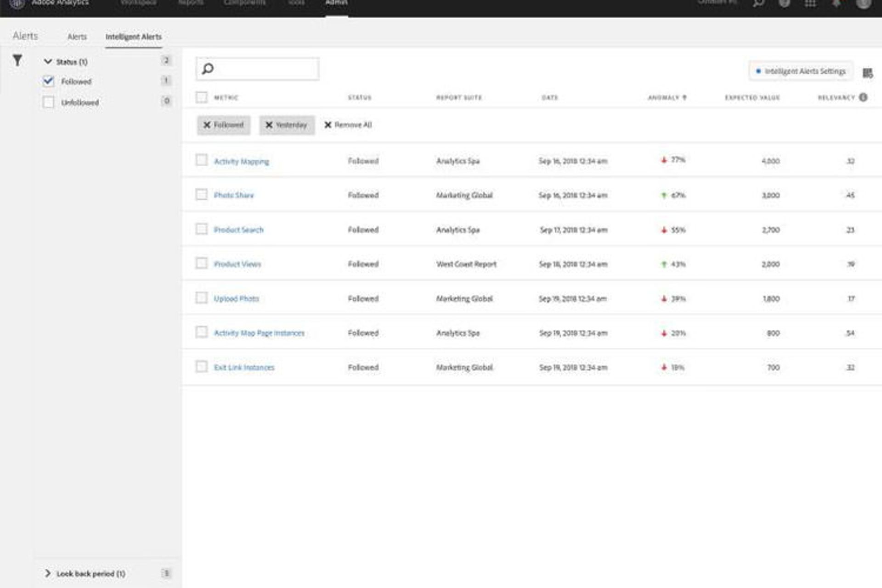Image resolution: width=882 pixels, height=588 pixels.
Task: Expand the Look back period section
Action: tap(47, 573)
